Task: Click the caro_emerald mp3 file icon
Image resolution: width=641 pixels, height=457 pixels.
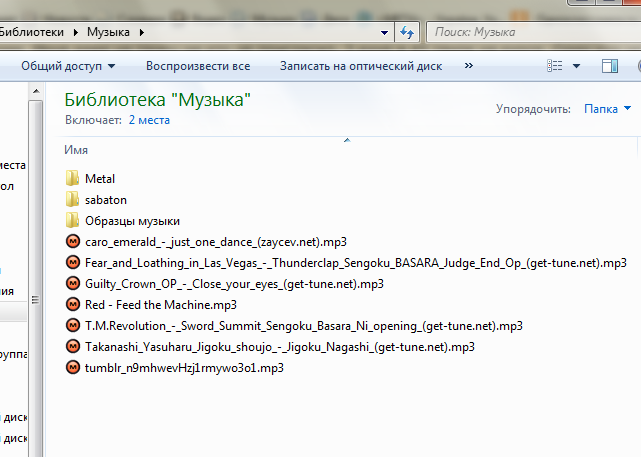Action: [73, 242]
